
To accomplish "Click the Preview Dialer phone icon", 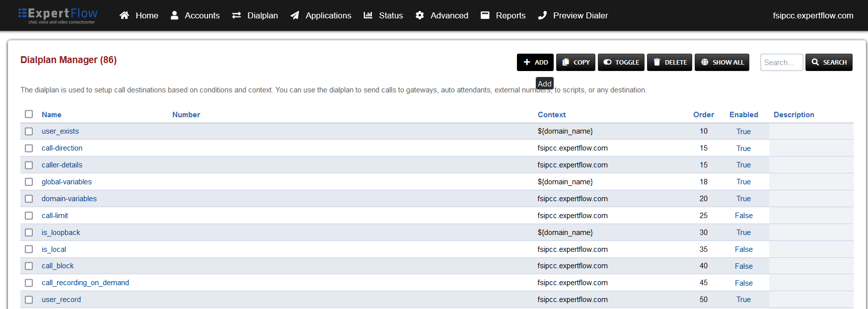I will click(x=542, y=15).
